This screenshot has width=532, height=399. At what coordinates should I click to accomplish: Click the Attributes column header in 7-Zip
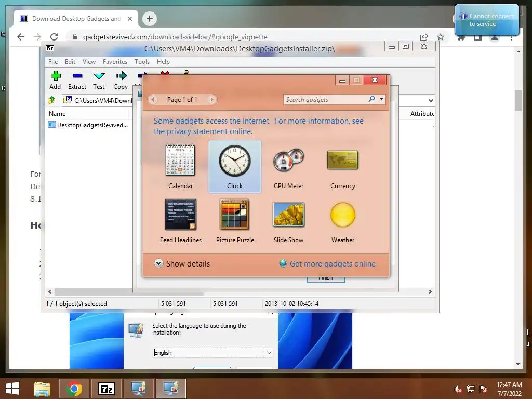coord(422,114)
